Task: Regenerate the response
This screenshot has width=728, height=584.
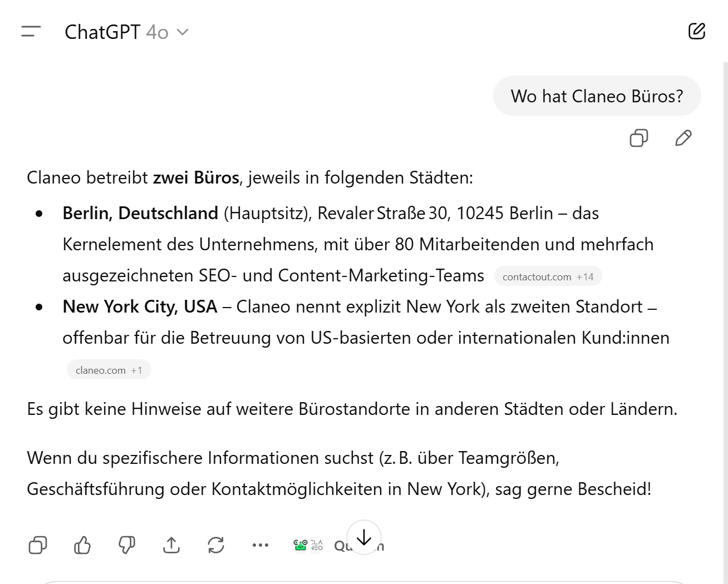Action: tap(216, 546)
